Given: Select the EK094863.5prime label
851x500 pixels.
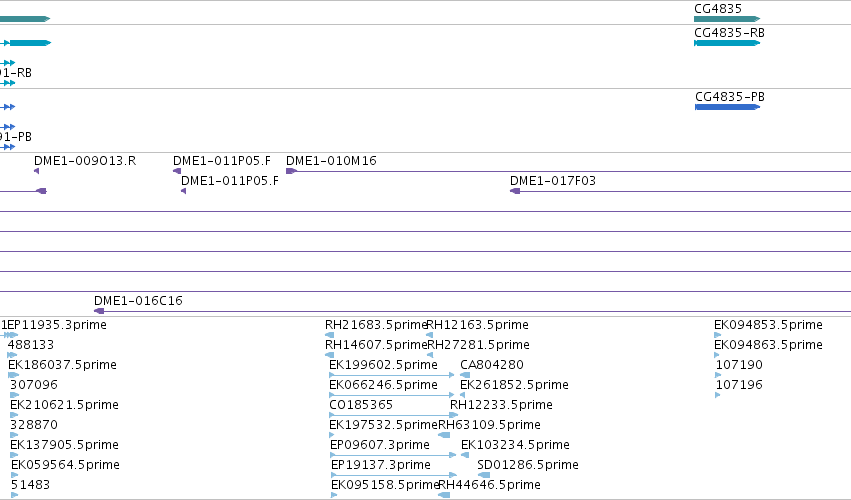Looking at the screenshot, I should point(769,345).
